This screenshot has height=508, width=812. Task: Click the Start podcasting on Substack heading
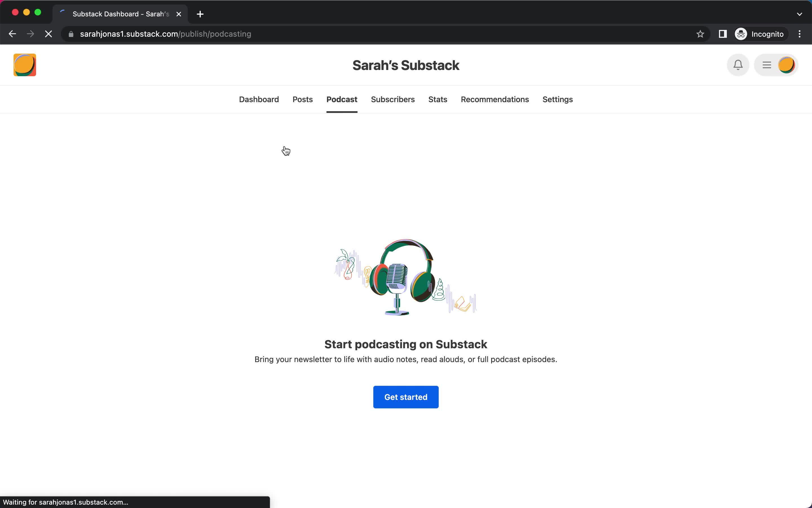click(406, 344)
